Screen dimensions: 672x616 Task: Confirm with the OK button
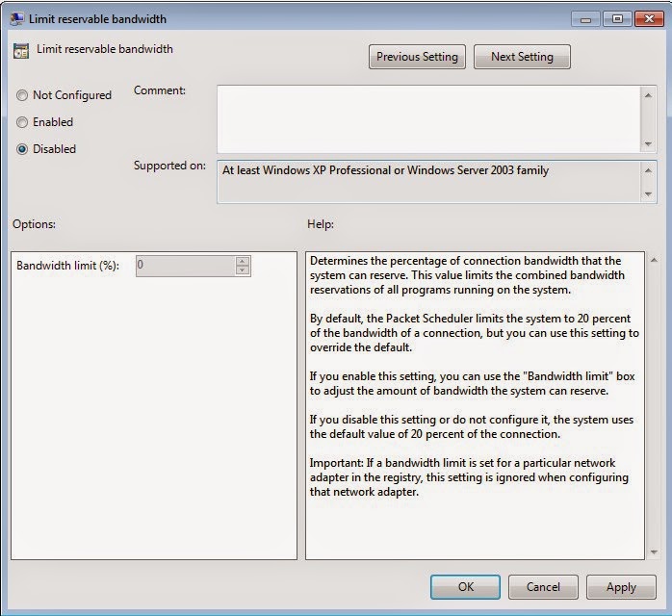coord(465,587)
